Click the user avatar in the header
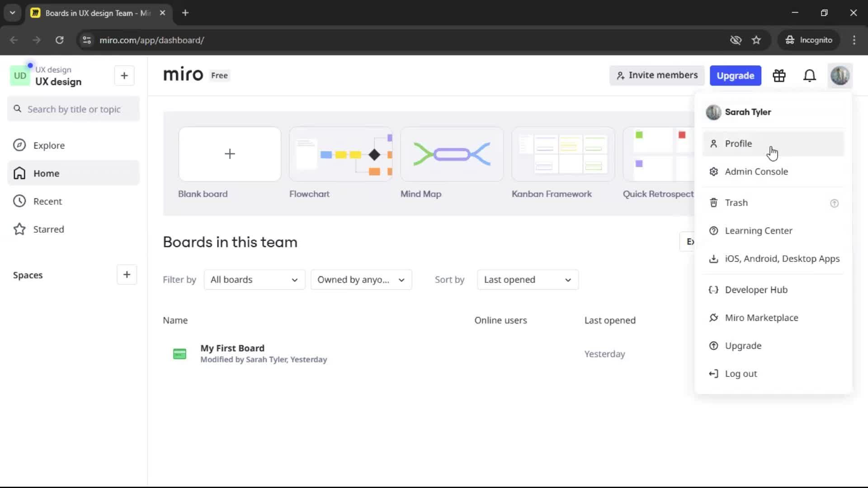Screen dimensions: 868x488 click(x=840, y=75)
